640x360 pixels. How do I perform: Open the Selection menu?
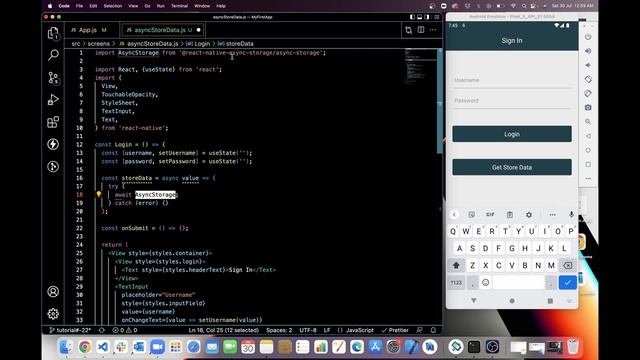pyautogui.click(x=113, y=6)
